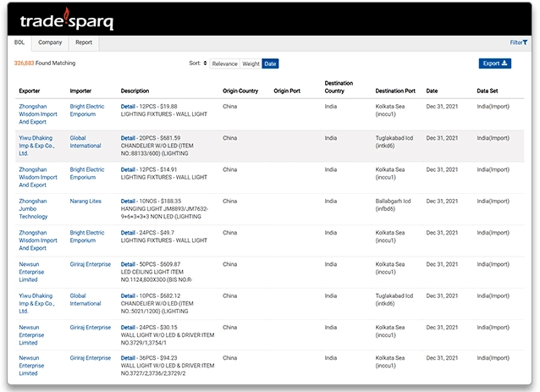Click HANGING LIGHT JM8893 description text
The height and width of the screenshot is (392, 540).
tap(164, 213)
